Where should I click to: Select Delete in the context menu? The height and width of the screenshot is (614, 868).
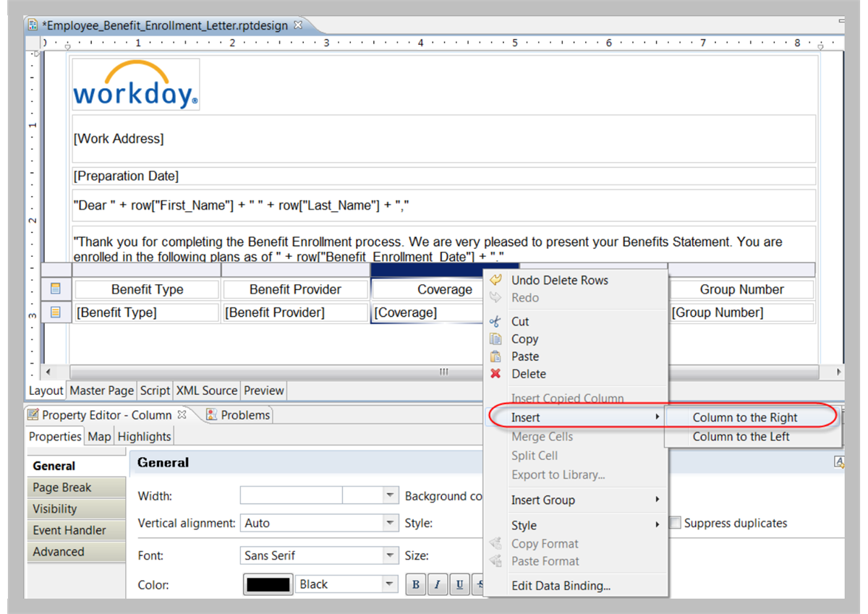point(529,374)
